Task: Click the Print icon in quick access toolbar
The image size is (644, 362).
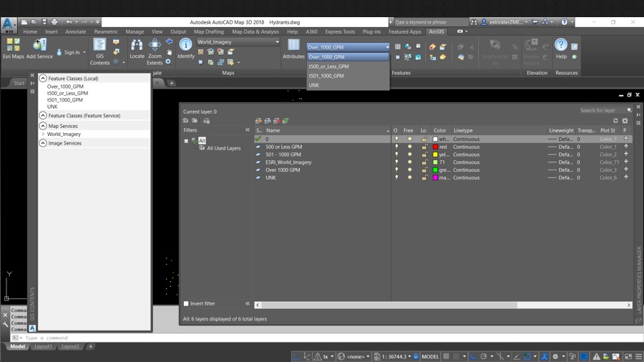Action: [x=54, y=21]
